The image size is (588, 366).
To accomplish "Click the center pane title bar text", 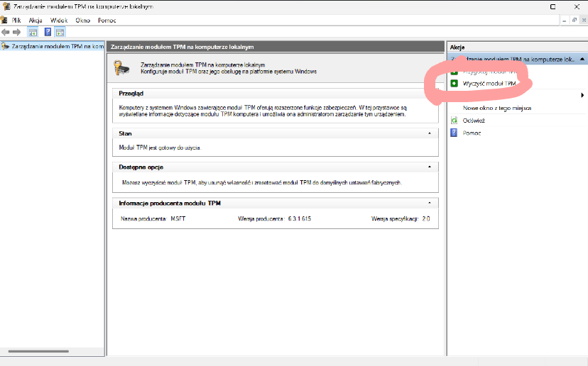I will coord(183,47).
